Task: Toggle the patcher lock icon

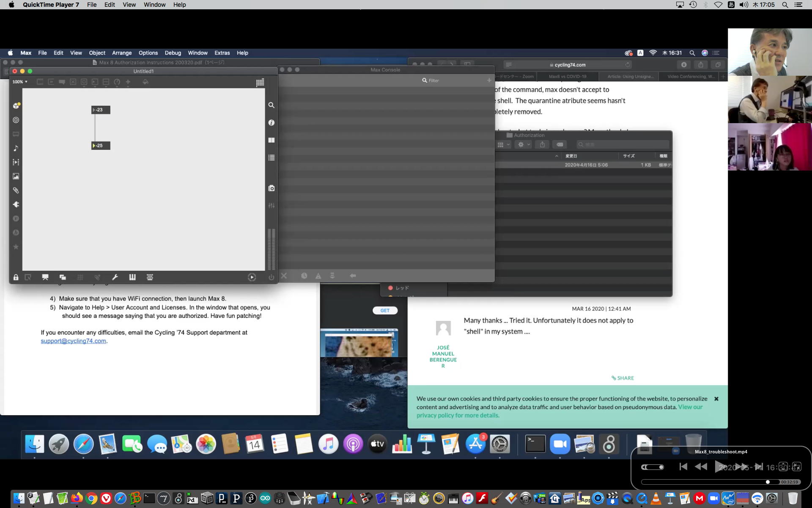Action: [16, 277]
